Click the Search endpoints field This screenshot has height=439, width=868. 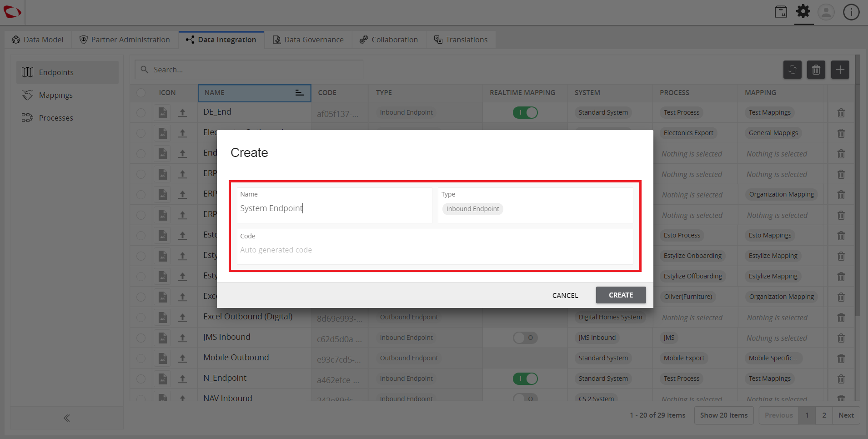(249, 70)
